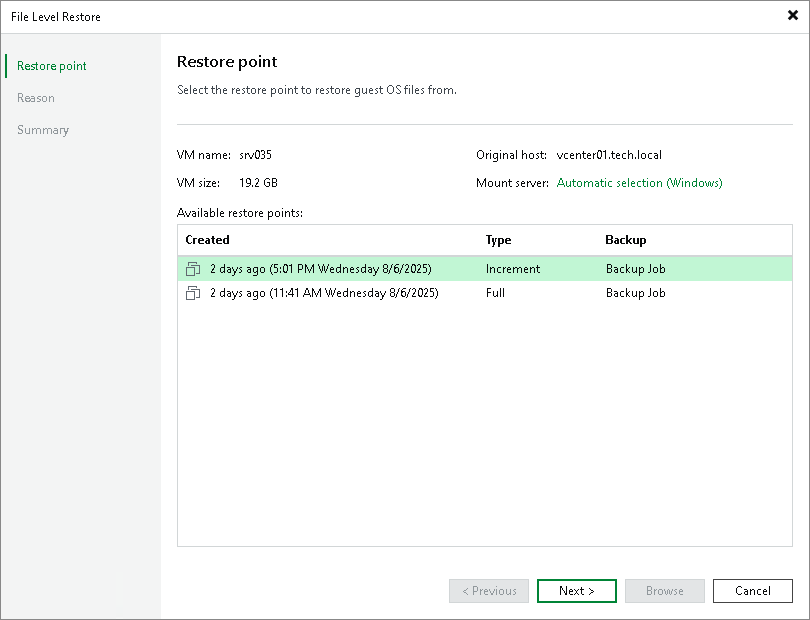Open the Summary step in the sidebar
Screen dimensions: 810x620
(43, 129)
